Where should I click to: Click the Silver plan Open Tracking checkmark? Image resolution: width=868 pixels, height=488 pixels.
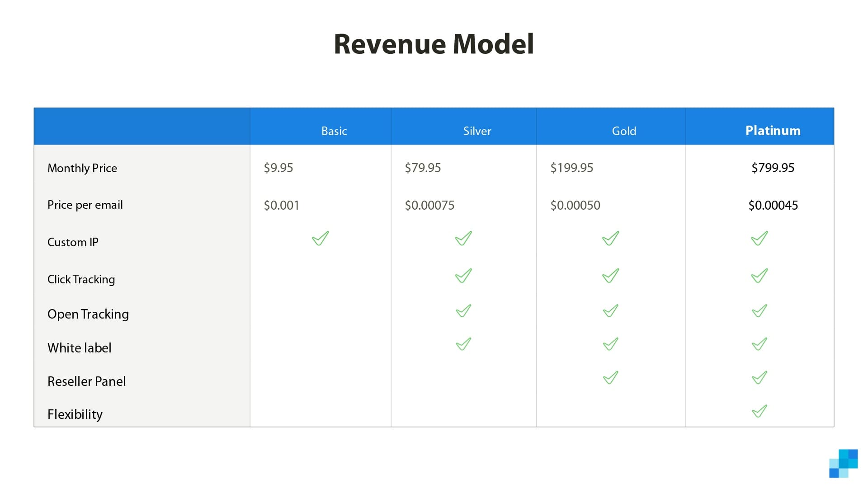pyautogui.click(x=463, y=311)
